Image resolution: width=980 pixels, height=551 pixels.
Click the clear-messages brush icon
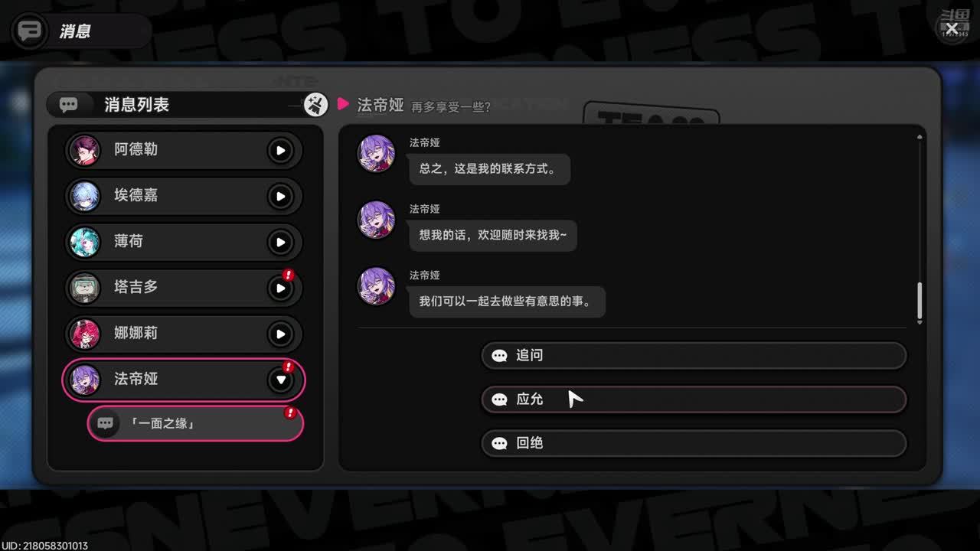(315, 105)
